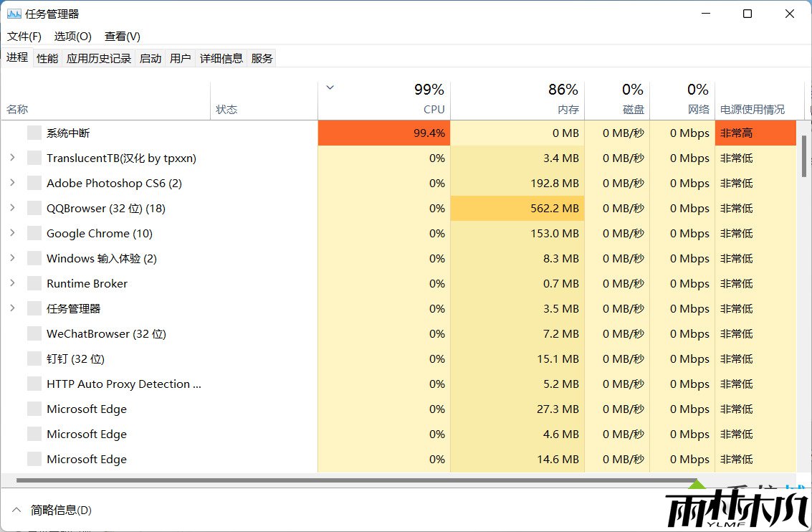Click the 任务管理器 process row icon

[x=34, y=308]
